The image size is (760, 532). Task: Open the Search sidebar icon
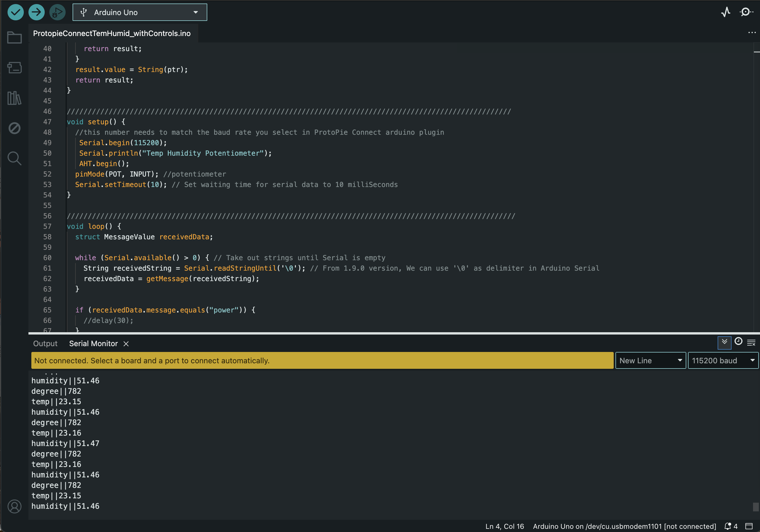tap(14, 158)
